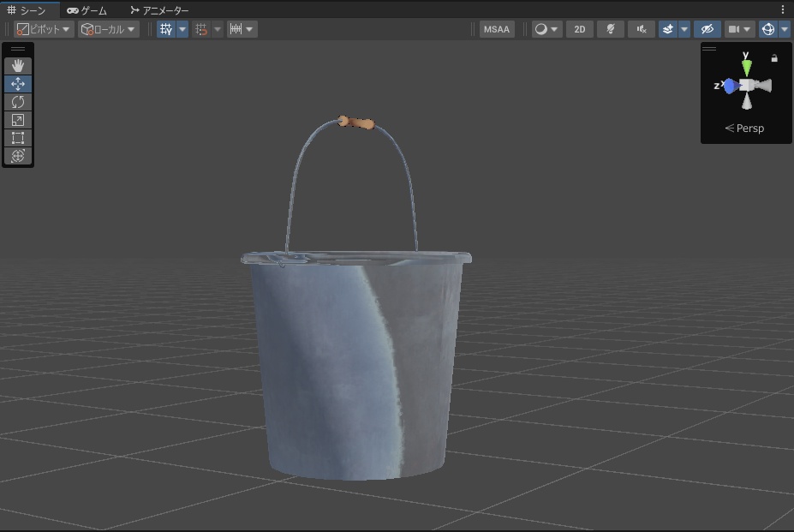Open the grid snapping settings arrow
This screenshot has height=532, width=794.
tap(218, 29)
